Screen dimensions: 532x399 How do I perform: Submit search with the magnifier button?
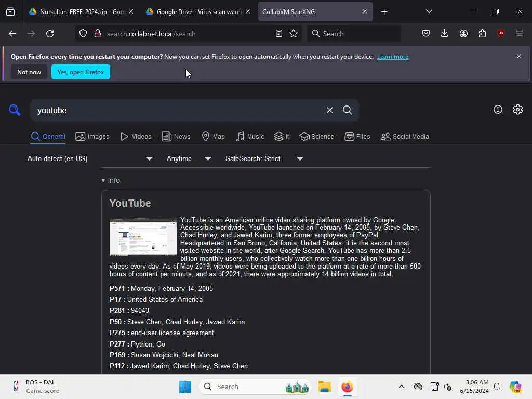(347, 110)
